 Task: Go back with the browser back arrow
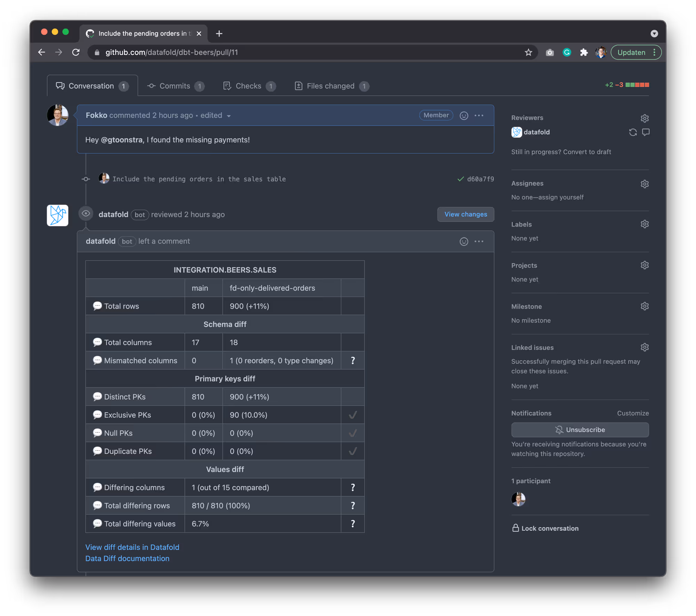(x=42, y=52)
